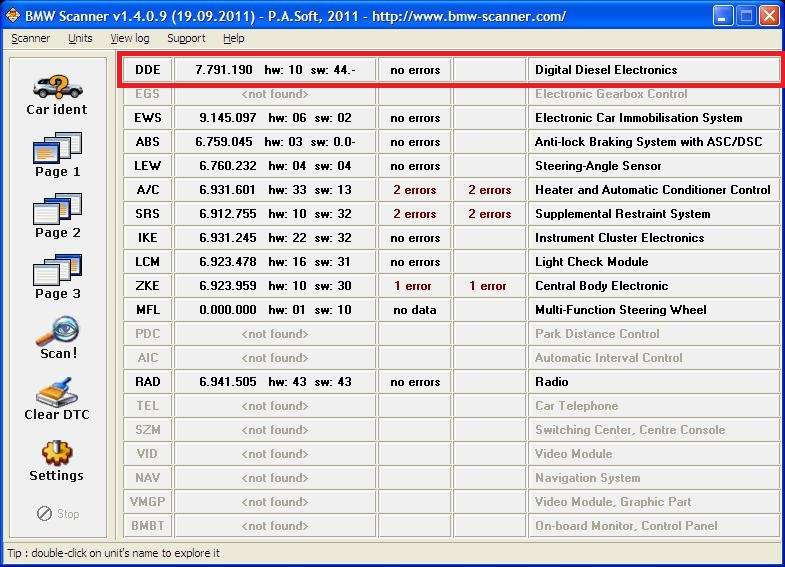Select the LEW unit button
Image resolution: width=785 pixels, height=567 pixels.
click(148, 166)
